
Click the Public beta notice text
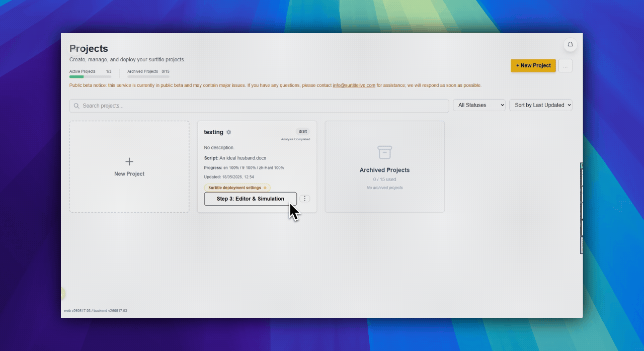pos(275,85)
